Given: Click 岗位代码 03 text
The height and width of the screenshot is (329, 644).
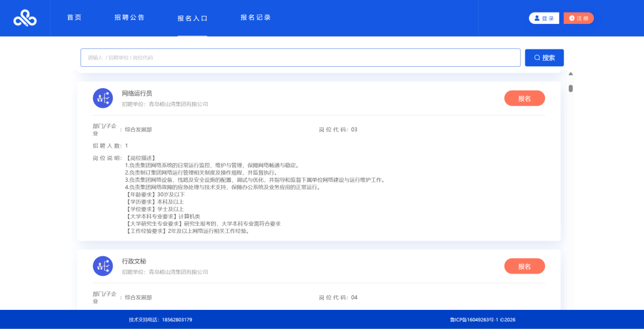Looking at the screenshot, I should [338, 130].
